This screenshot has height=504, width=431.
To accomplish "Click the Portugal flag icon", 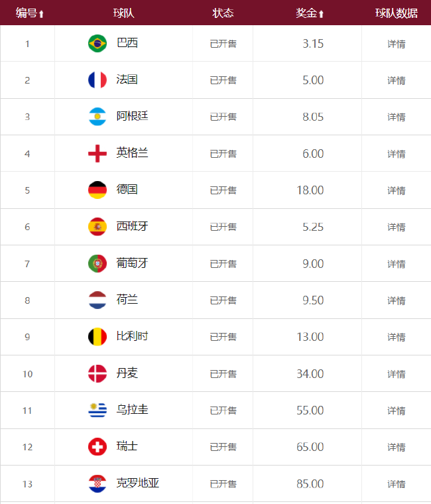I will pos(97,264).
